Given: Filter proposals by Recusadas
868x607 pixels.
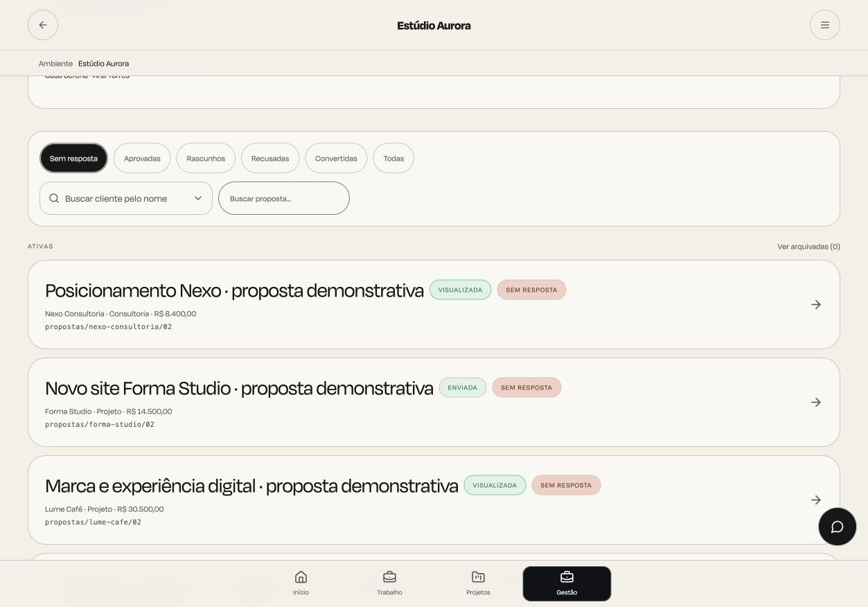Looking at the screenshot, I should point(270,158).
